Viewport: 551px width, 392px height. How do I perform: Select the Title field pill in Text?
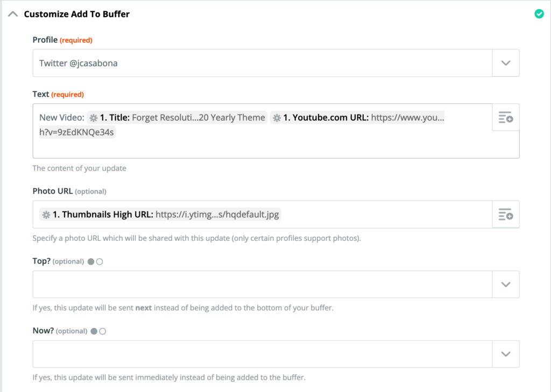[178, 118]
